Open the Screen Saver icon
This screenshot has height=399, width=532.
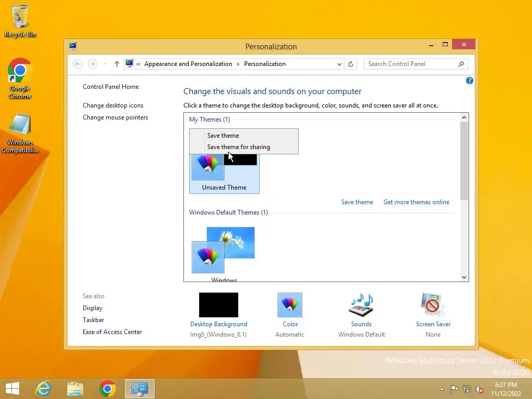tap(433, 304)
